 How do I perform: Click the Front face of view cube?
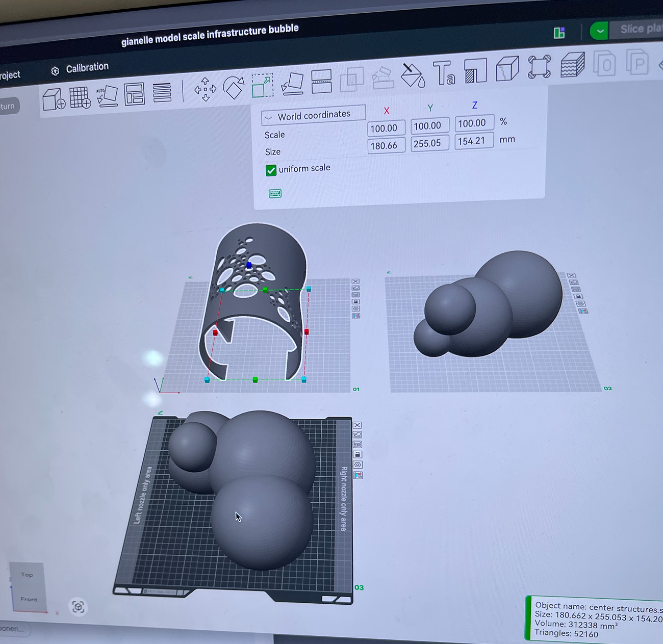tap(29, 599)
